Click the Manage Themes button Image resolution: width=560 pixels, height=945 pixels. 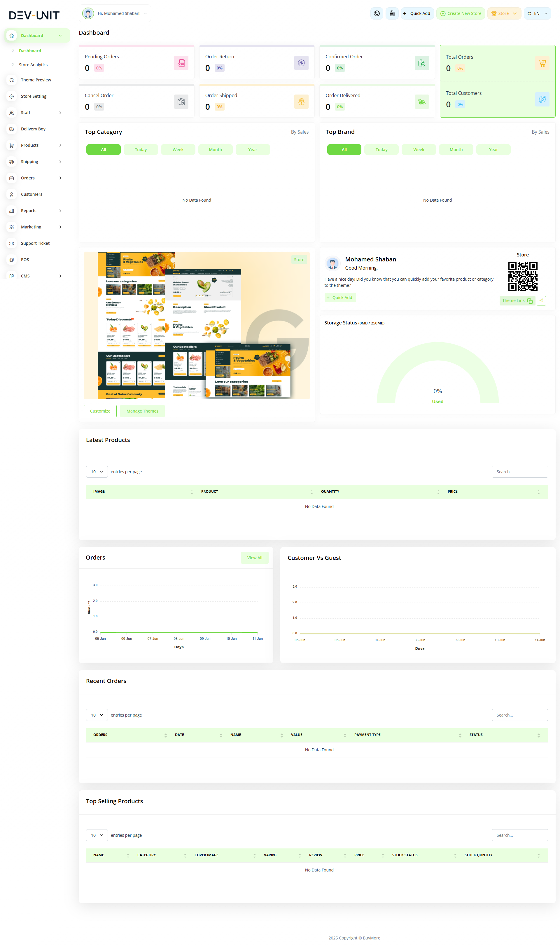pyautogui.click(x=142, y=411)
